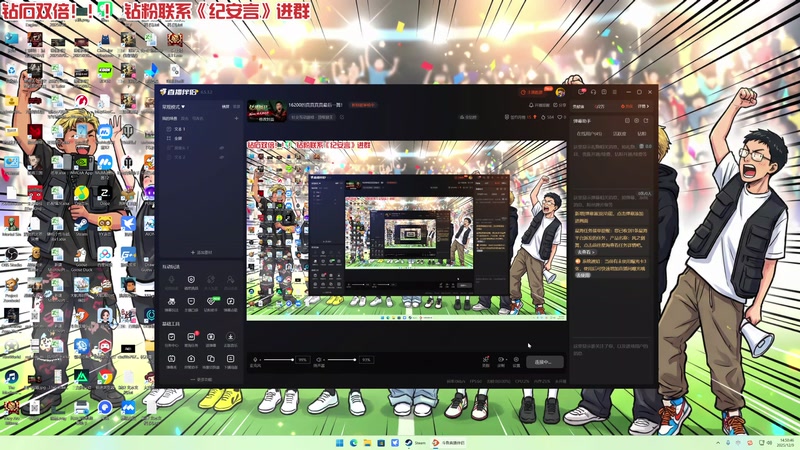Expand the details (详情) chevron
Image resolution: width=800 pixels, height=450 pixels.
click(x=644, y=107)
